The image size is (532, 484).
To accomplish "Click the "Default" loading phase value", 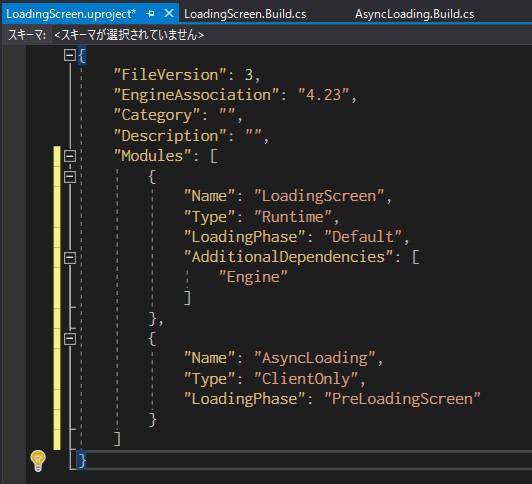I will (363, 237).
